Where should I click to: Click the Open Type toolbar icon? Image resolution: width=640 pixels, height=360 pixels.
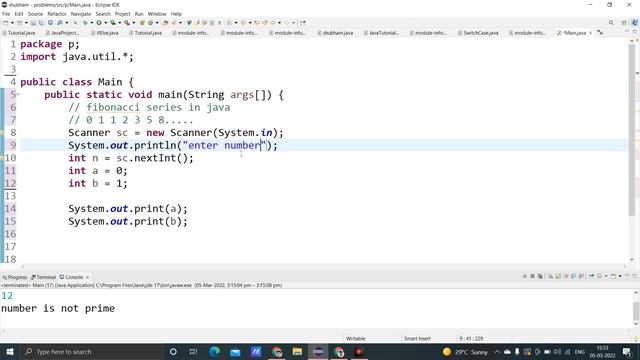pyautogui.click(x=165, y=23)
